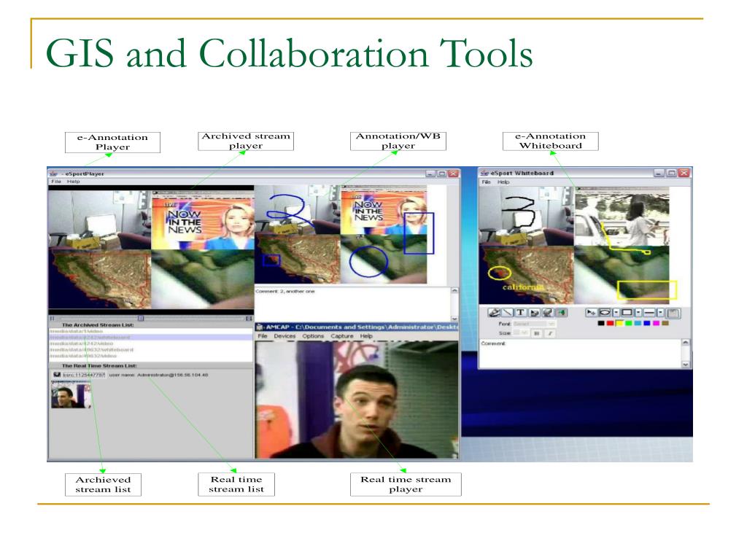Pause playback in eSportPlayer
The height and width of the screenshot is (560, 747).
[x=53, y=318]
